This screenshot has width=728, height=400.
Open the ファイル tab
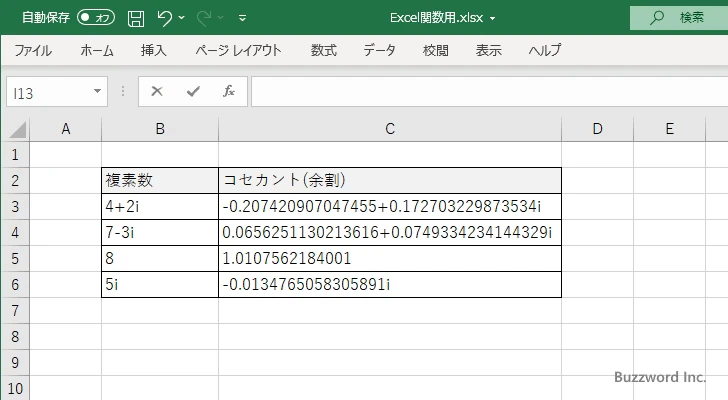(x=33, y=50)
